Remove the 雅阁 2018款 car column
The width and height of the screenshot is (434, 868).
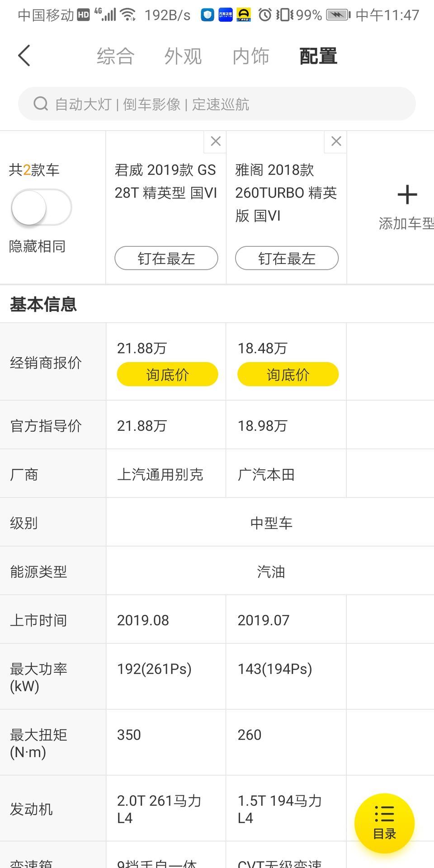[x=336, y=142]
